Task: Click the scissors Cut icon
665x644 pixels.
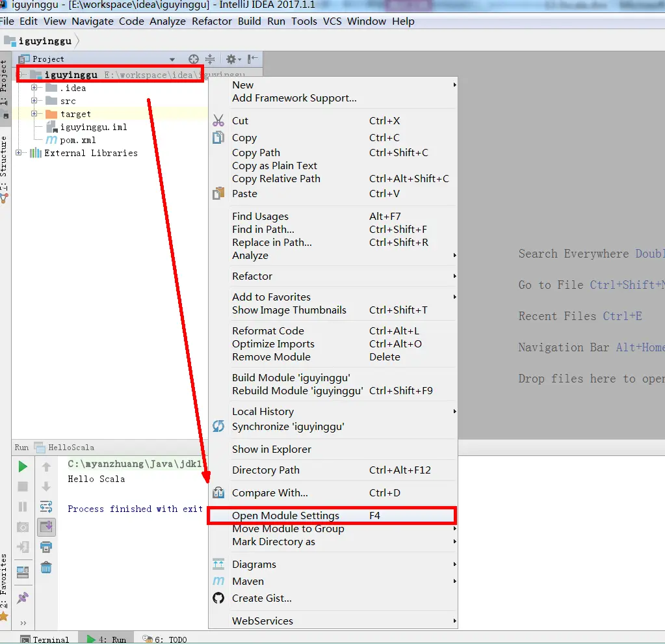Action: (218, 120)
